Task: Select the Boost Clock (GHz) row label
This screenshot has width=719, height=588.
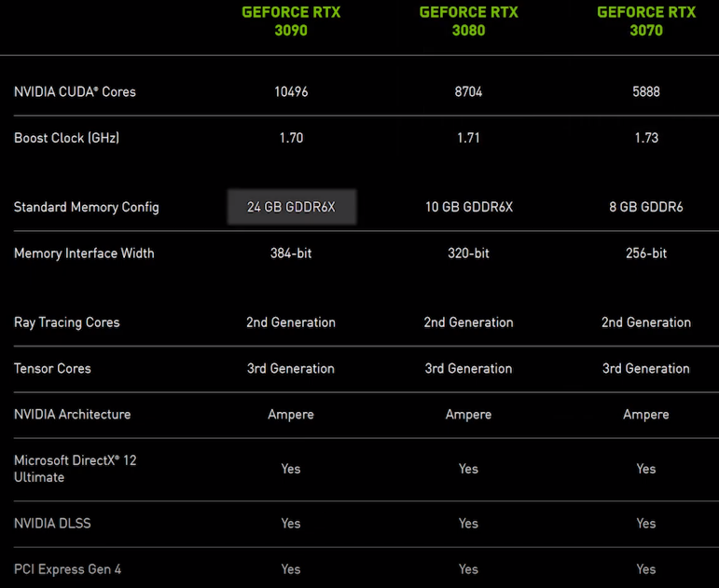Action: 66,138
